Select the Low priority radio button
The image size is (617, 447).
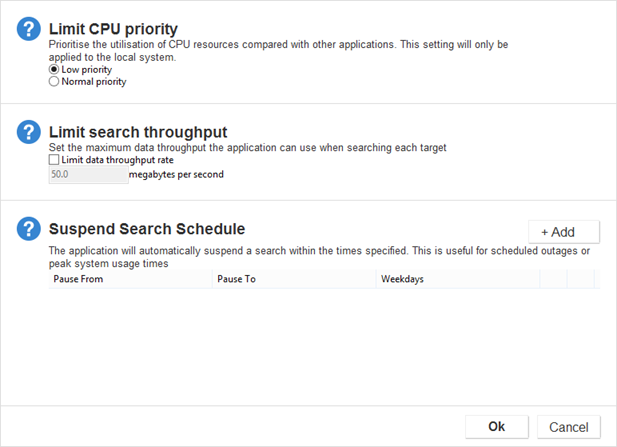pos(55,70)
